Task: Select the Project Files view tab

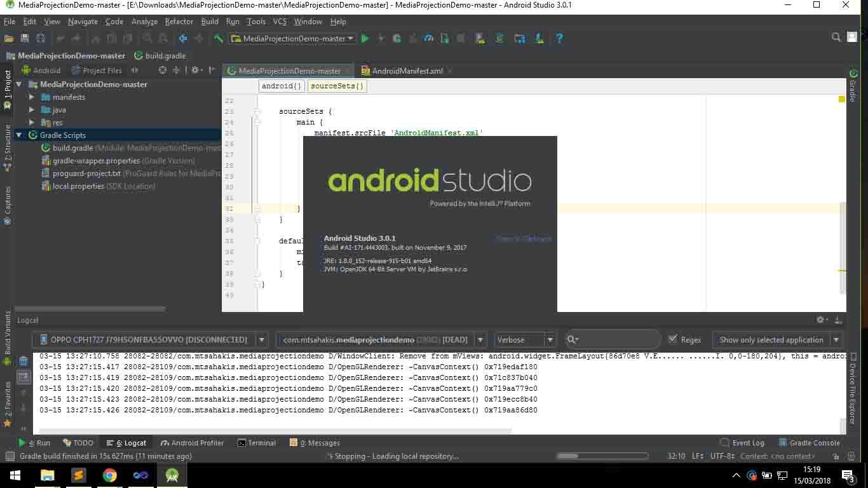Action: point(97,71)
